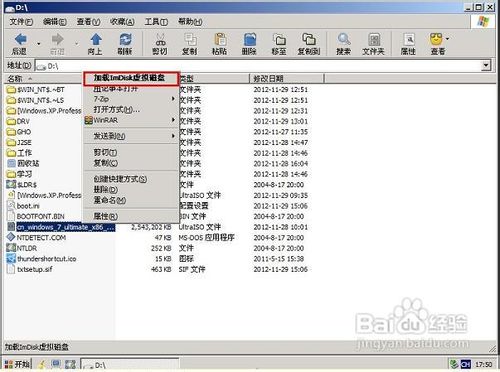Screen dimensions: 500x372
Task: Choose Cut 剪切(T) in context menu
Action: [x=131, y=152]
